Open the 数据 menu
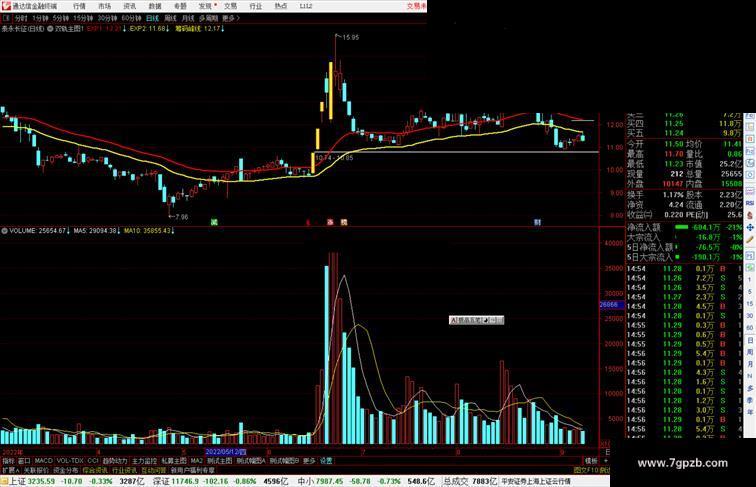Image resolution: width=756 pixels, height=487 pixels. pos(155,6)
